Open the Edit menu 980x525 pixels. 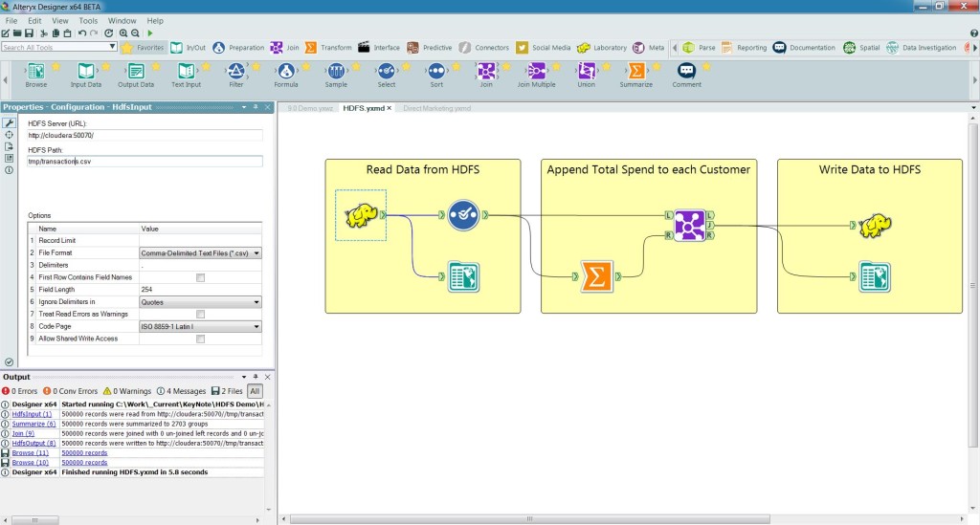(34, 21)
